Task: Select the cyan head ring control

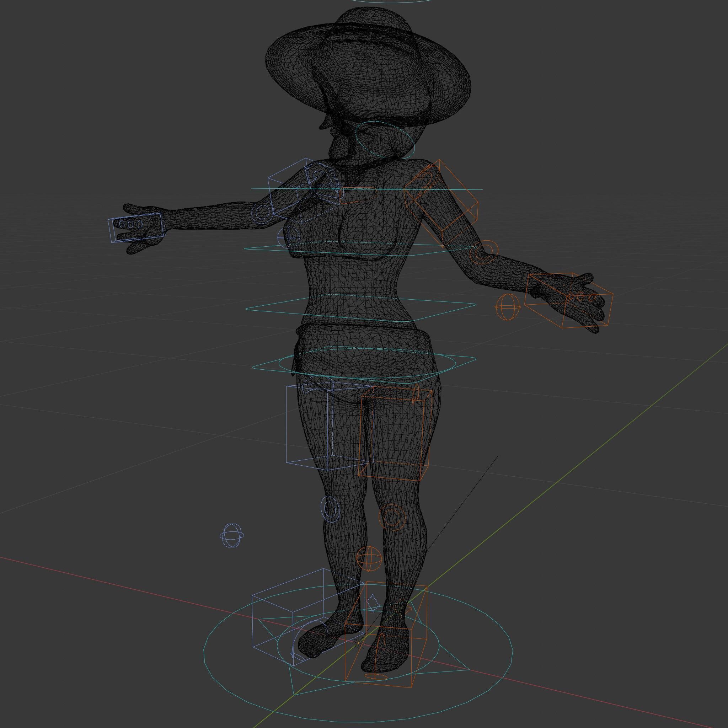Action: coord(385,139)
